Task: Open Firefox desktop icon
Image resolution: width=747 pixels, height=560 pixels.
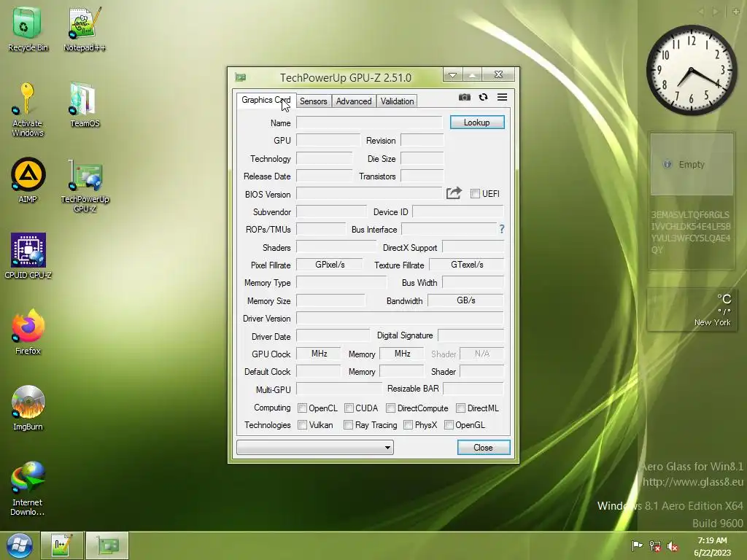Action: point(28,332)
